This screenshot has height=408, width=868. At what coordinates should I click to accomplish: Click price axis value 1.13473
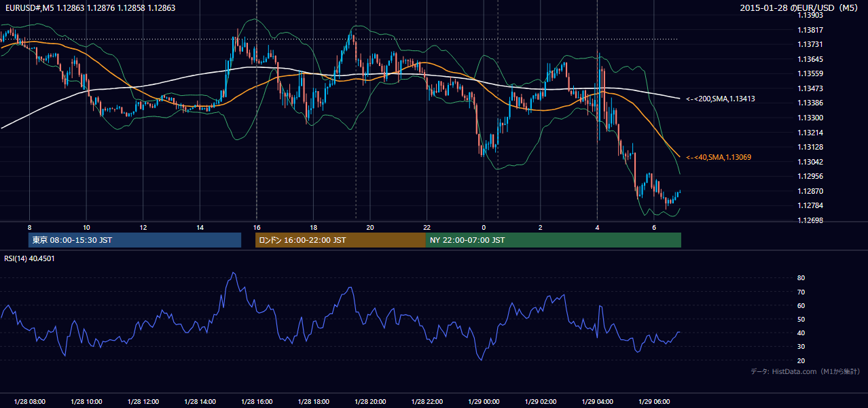[x=810, y=88]
